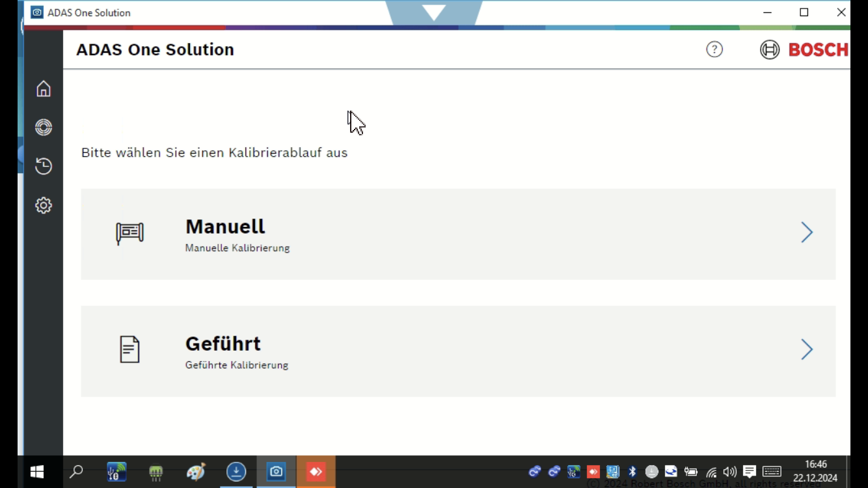Open the taskbar app with USB antenna icon

coord(116,472)
